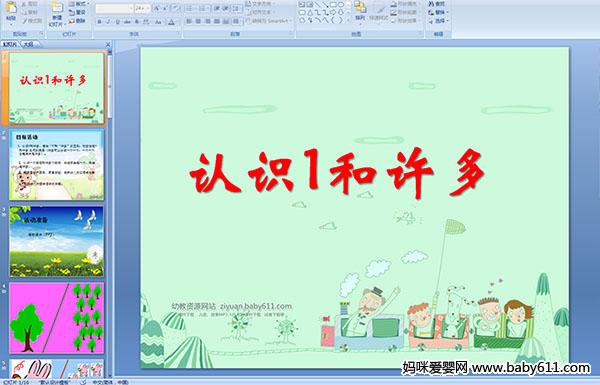600x385 pixels.
Task: Insert a new slide via the New Slide icon
Action: click(x=57, y=8)
